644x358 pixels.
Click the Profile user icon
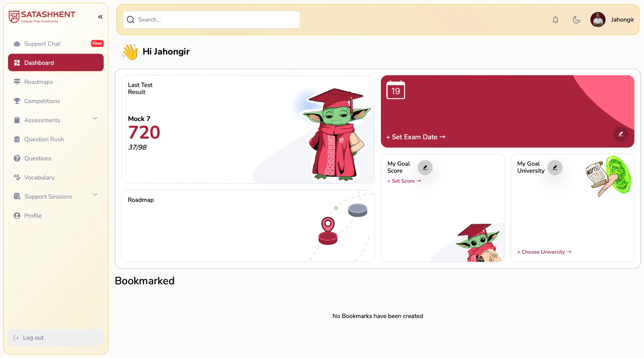(x=17, y=216)
